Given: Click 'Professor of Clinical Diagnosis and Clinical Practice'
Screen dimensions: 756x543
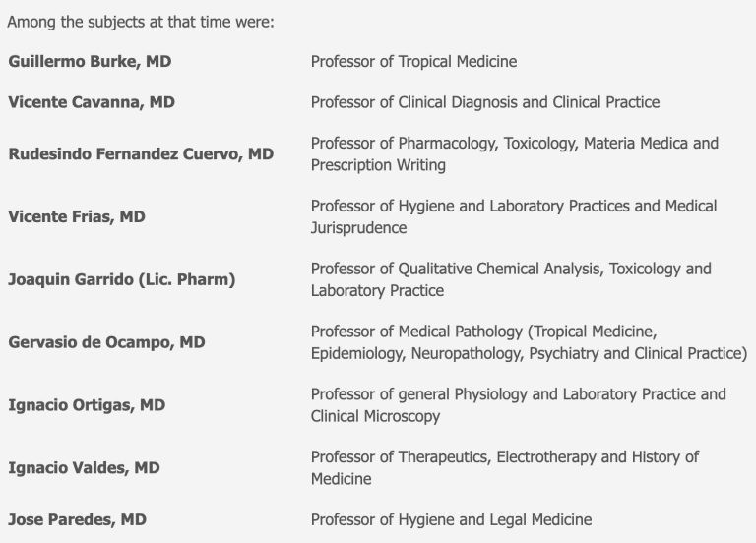Looking at the screenshot, I should click(485, 102).
